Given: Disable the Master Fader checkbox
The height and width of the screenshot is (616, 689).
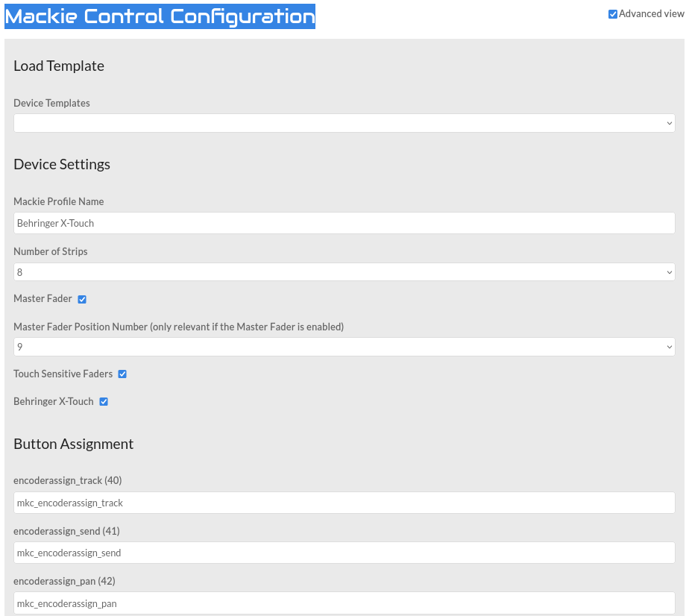Looking at the screenshot, I should click(82, 299).
